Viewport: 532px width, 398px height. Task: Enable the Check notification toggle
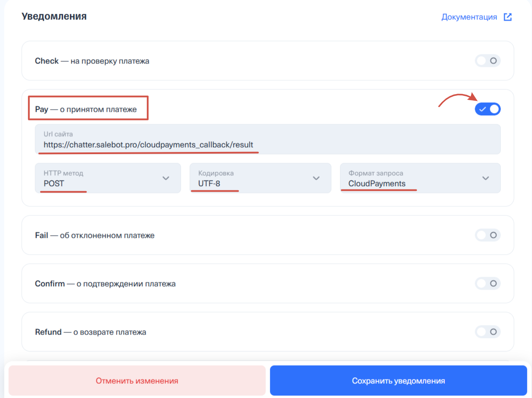488,61
